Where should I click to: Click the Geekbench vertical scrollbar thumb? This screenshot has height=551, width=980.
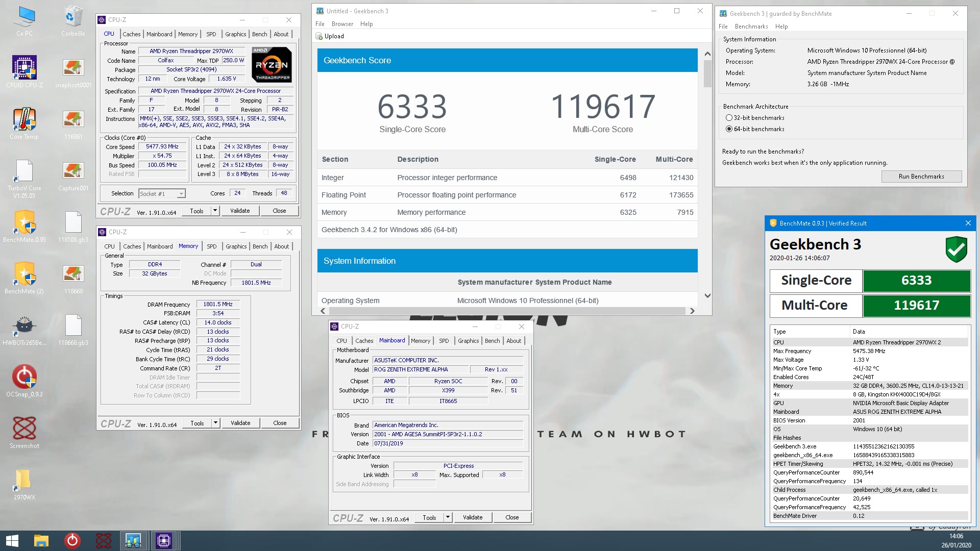(707, 73)
